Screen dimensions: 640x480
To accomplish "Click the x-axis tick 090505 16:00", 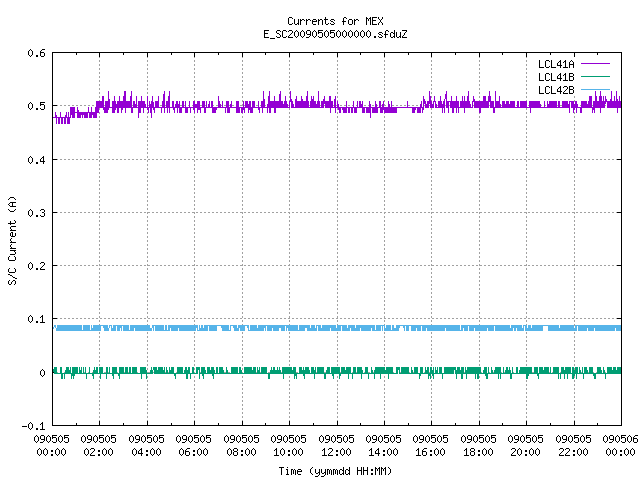I will [x=430, y=445].
